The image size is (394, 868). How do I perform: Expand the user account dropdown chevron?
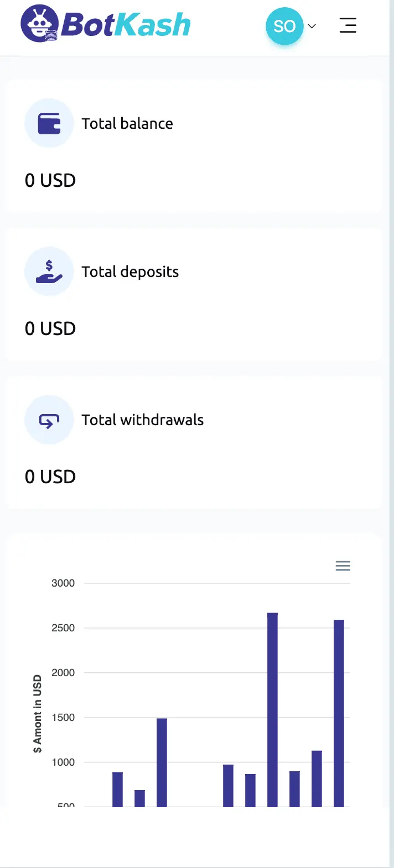[x=312, y=26]
